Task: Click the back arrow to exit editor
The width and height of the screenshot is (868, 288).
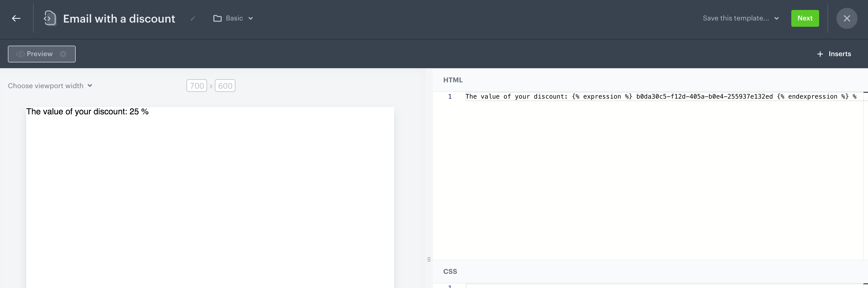Action: tap(16, 19)
